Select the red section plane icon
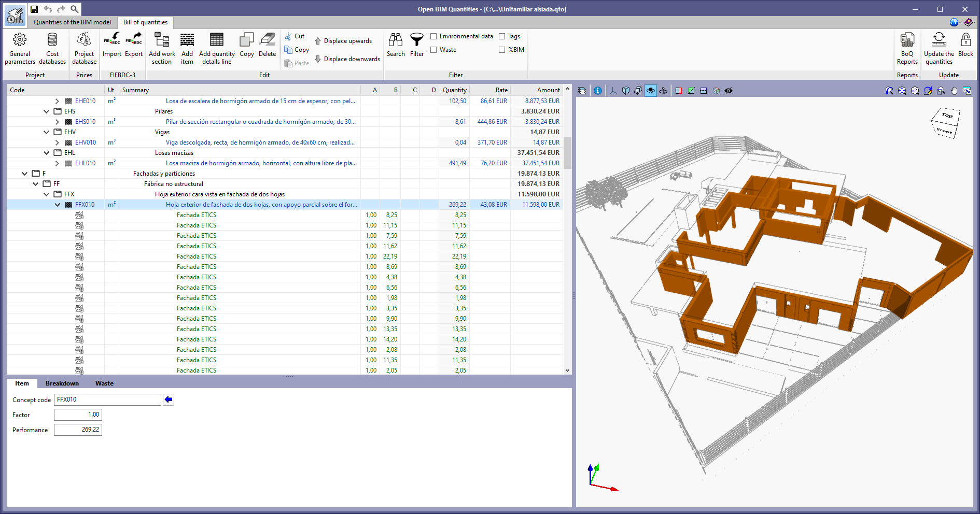 point(679,91)
